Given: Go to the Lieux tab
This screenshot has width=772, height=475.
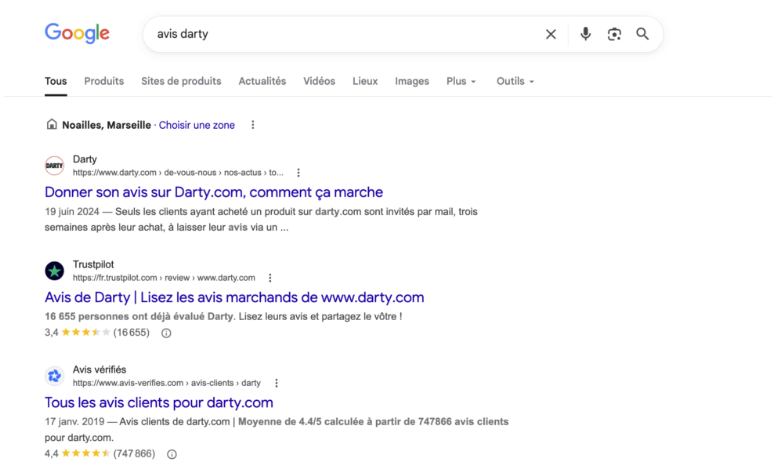Looking at the screenshot, I should tap(365, 81).
